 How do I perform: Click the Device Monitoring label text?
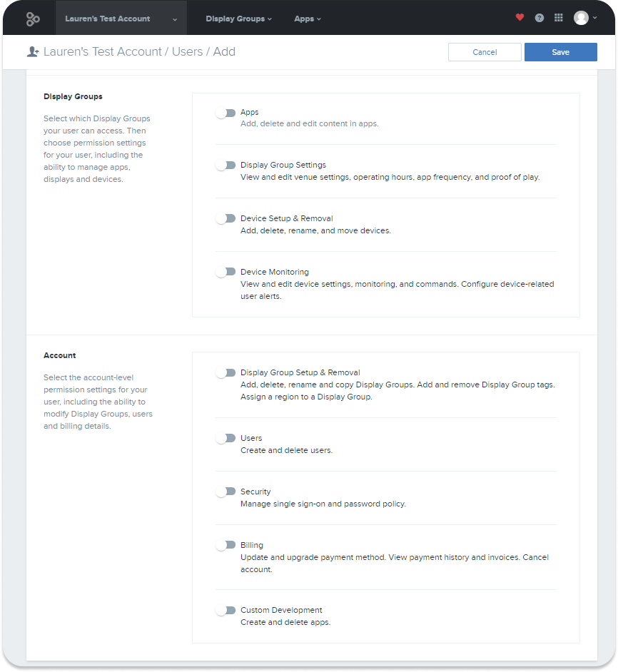tap(275, 272)
